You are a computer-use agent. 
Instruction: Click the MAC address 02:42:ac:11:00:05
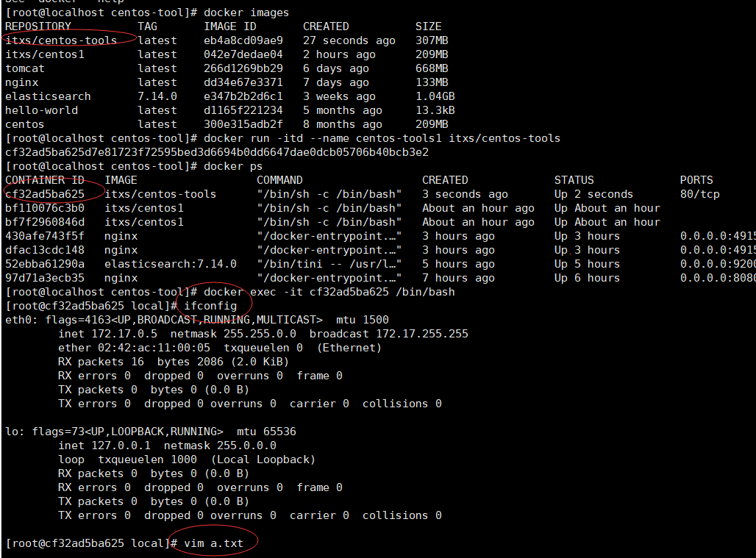[x=154, y=348]
